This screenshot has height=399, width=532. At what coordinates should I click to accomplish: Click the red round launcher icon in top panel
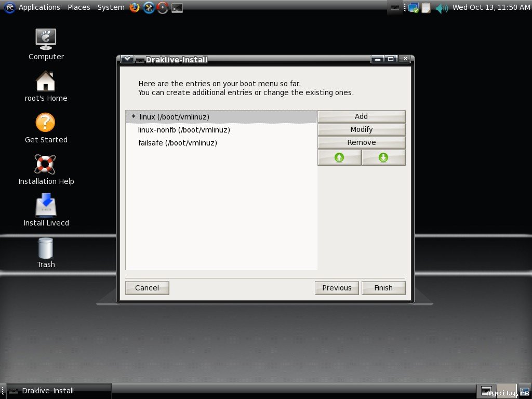pyautogui.click(x=163, y=7)
